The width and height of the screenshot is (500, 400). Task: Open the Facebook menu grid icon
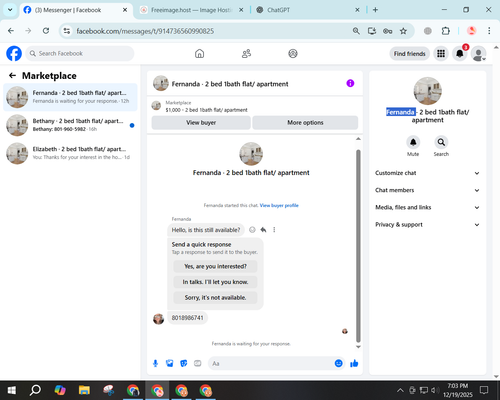click(x=441, y=53)
